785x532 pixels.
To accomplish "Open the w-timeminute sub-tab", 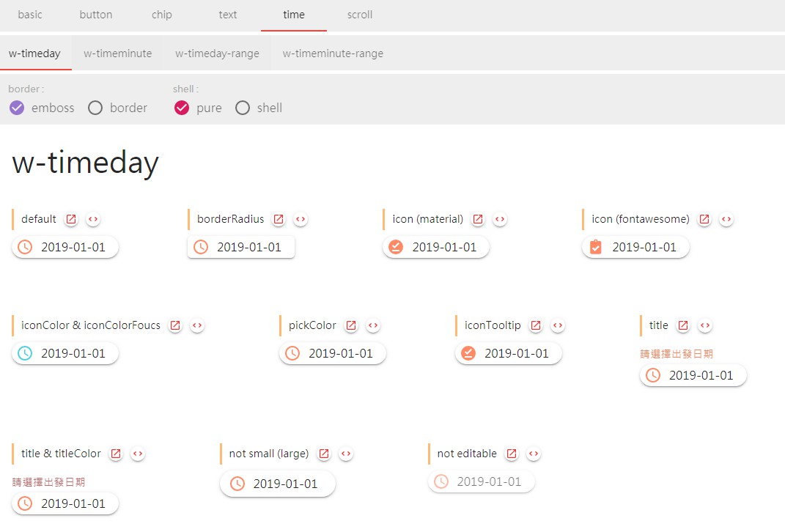I will pos(118,53).
